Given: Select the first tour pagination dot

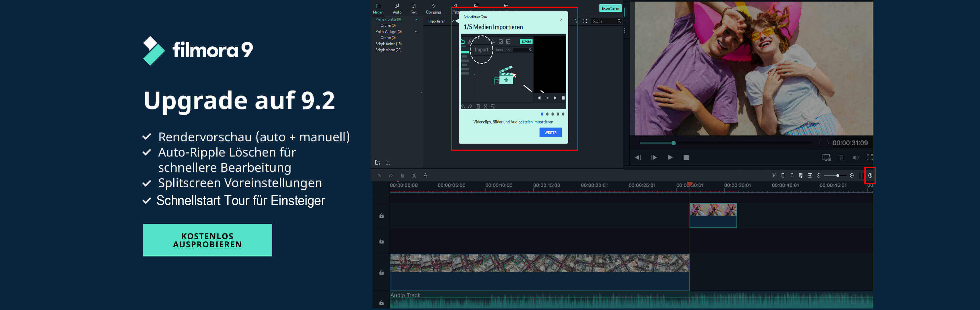Looking at the screenshot, I should click(x=542, y=114).
